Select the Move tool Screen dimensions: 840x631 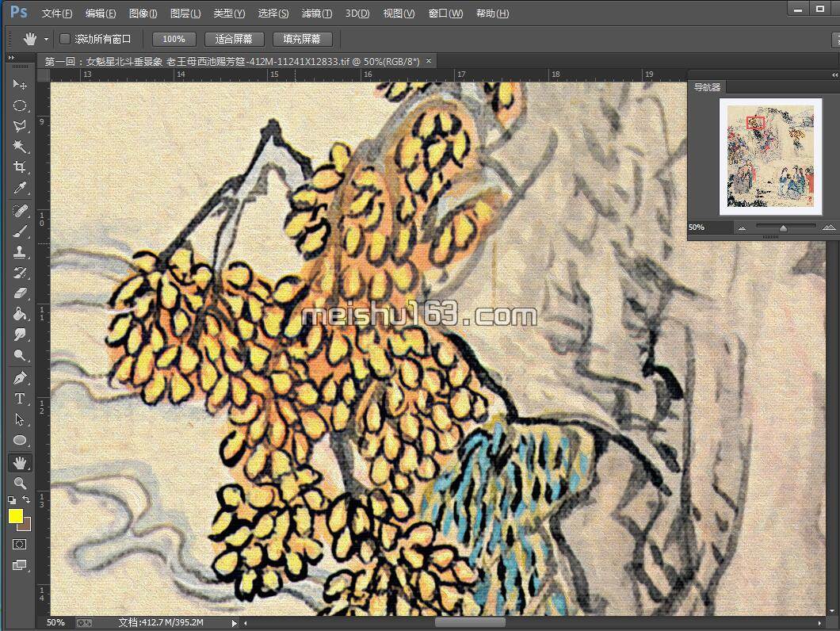20,84
